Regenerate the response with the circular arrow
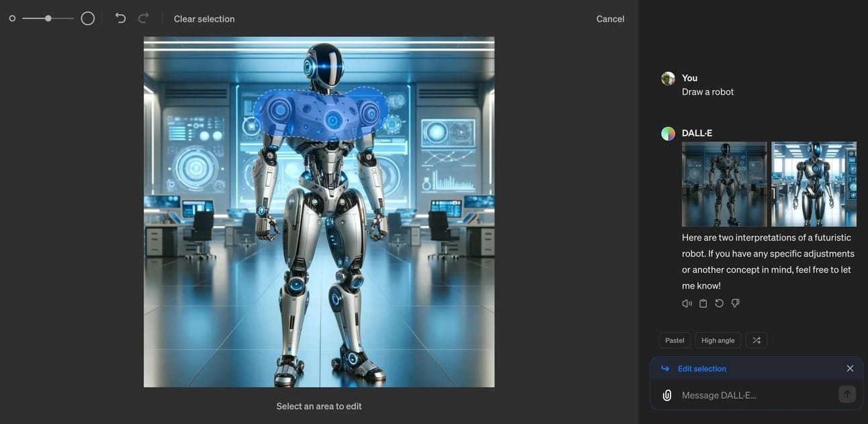Screen dimensions: 868x424 tap(719, 303)
